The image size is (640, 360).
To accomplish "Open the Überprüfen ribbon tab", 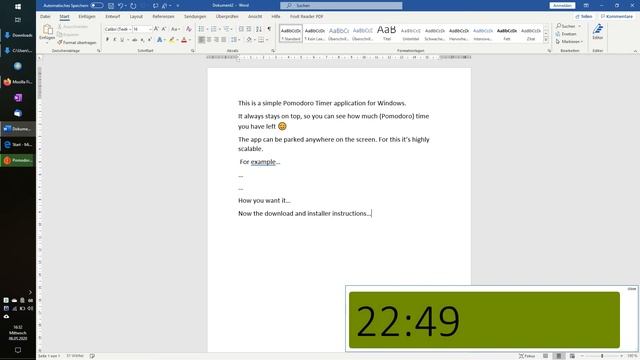I will (x=227, y=16).
